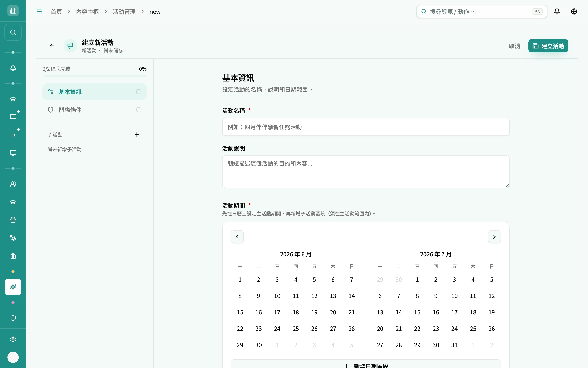Toggle the hamburger menu icon
Viewport: 588px width, 368px height.
coord(39,11)
